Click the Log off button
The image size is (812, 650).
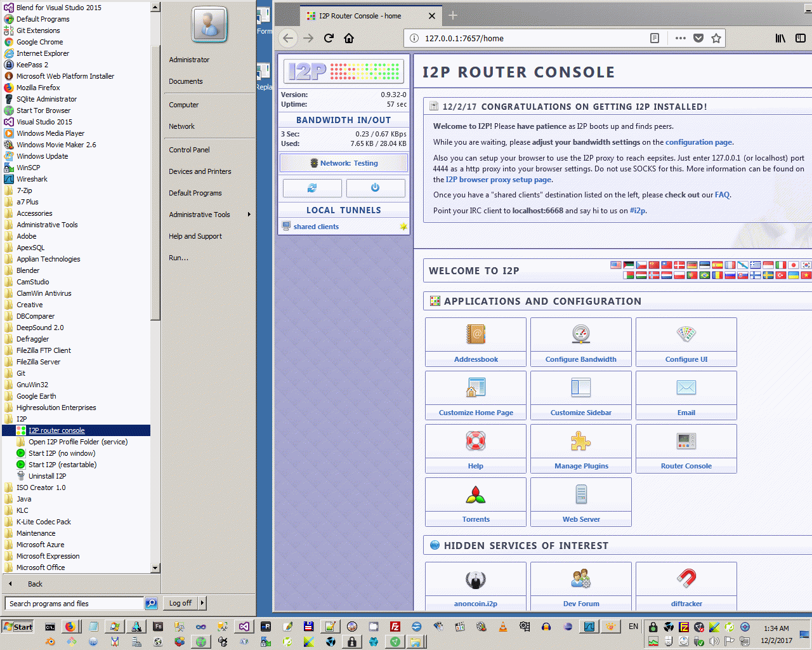pos(181,603)
